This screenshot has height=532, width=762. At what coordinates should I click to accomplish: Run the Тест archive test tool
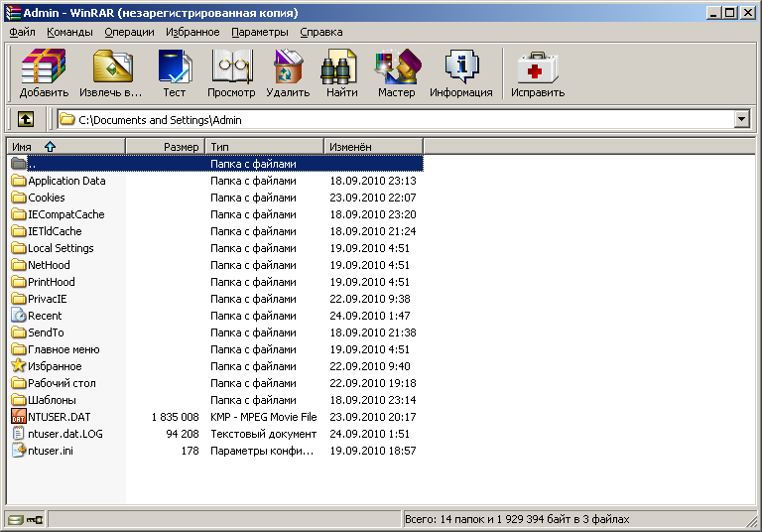coord(175,66)
